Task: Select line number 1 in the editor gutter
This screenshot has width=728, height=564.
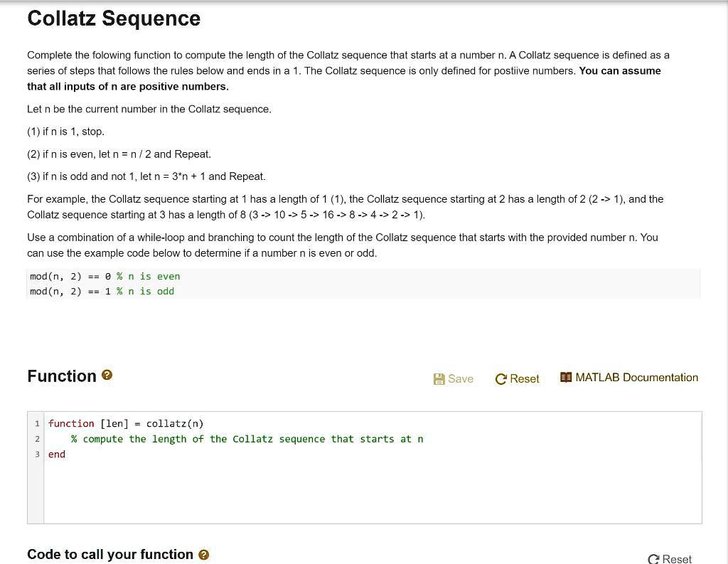Action: (x=37, y=423)
